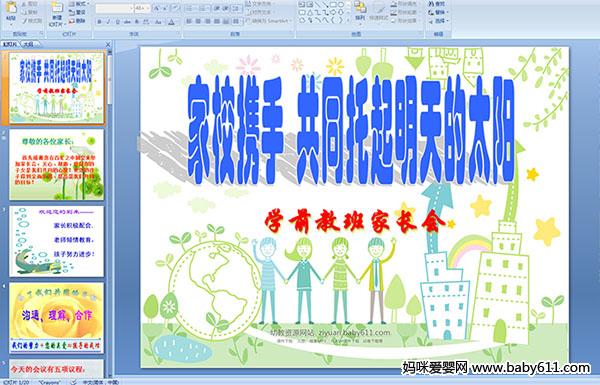Click the spell check status bar icon
The image size is (600, 385).
(74, 382)
